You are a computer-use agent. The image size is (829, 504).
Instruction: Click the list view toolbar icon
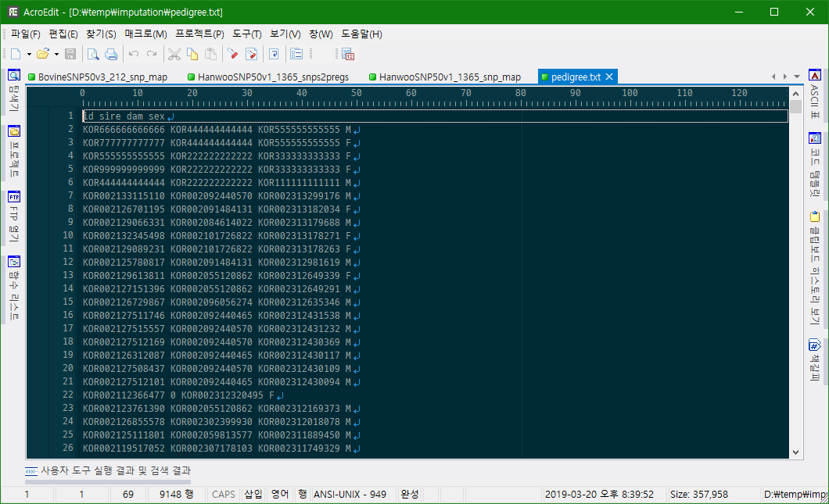[x=296, y=54]
